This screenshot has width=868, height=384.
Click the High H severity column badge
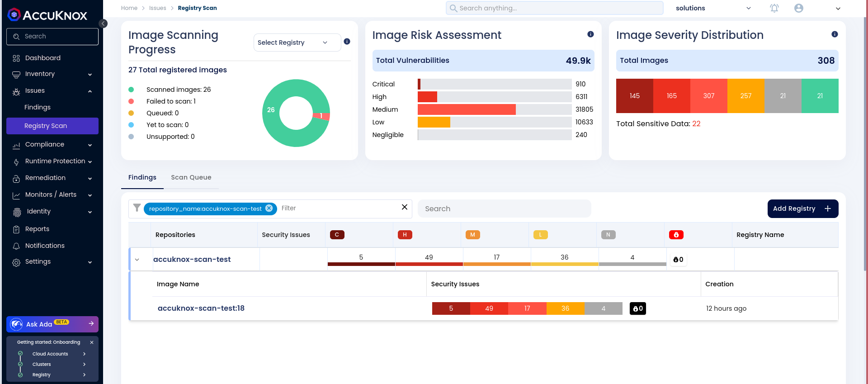(405, 235)
